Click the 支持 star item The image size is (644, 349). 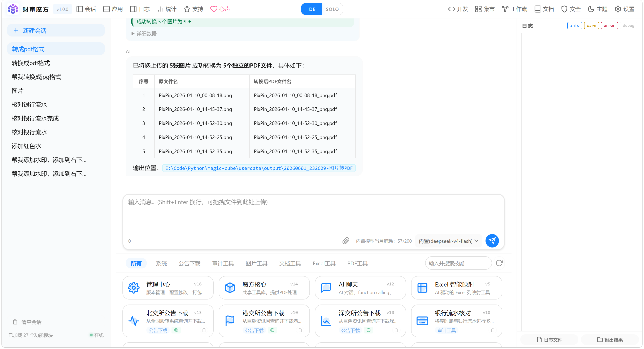click(193, 9)
